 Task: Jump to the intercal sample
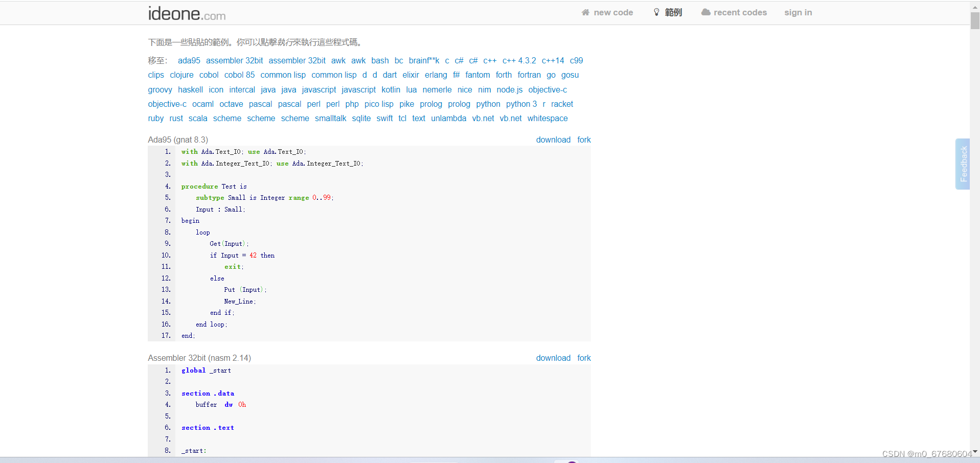coord(242,89)
